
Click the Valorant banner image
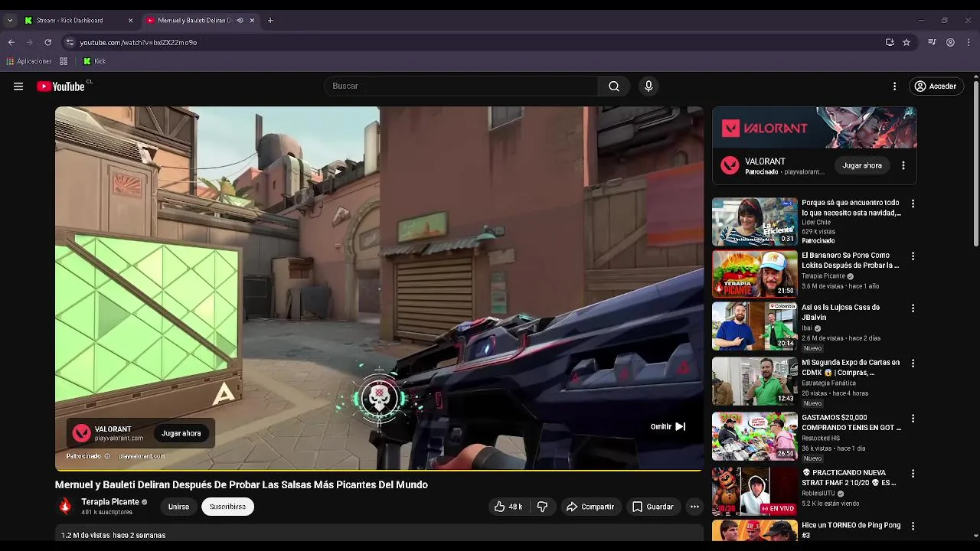point(815,127)
